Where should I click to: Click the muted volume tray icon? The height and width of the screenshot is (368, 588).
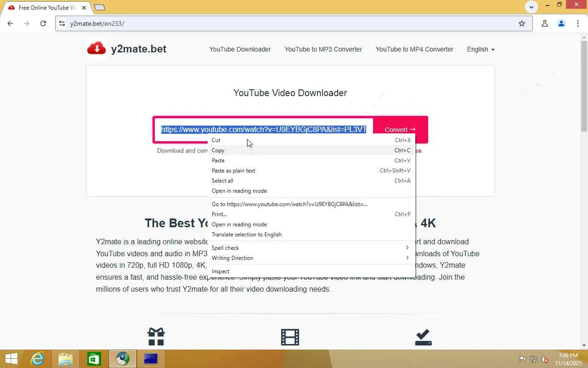click(545, 359)
